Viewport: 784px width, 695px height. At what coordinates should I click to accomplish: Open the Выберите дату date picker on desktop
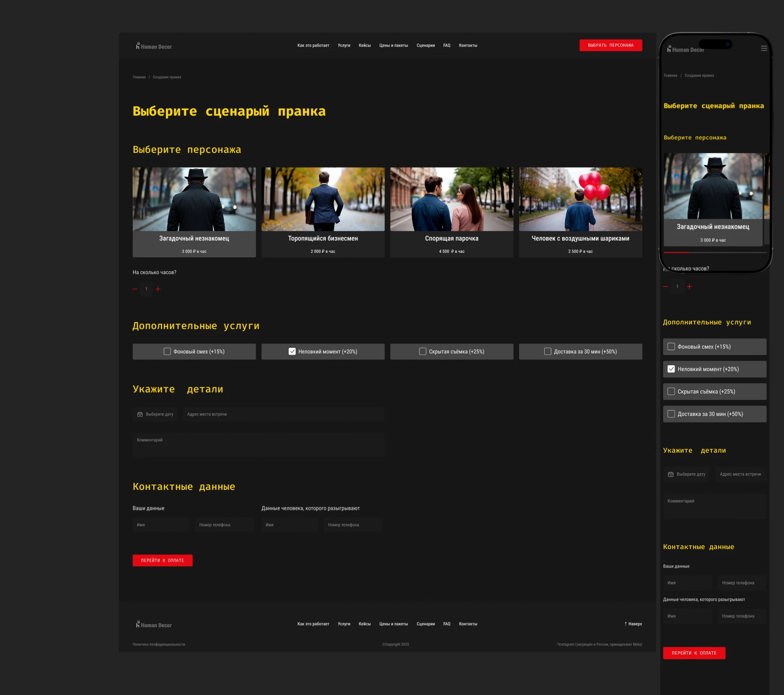159,414
